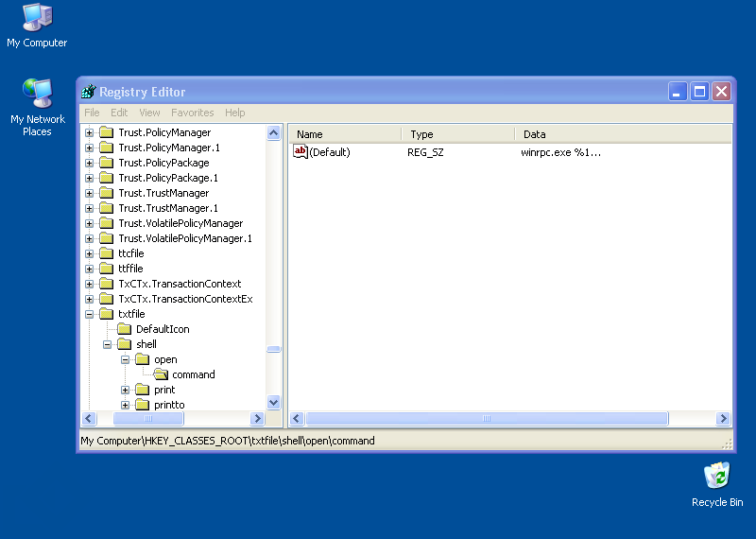
Task: Expand the Trust.PolicyPackage.1 key
Action: pos(89,178)
